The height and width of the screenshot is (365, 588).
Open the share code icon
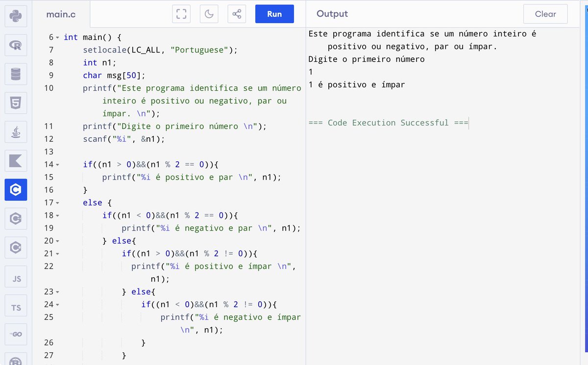point(237,14)
